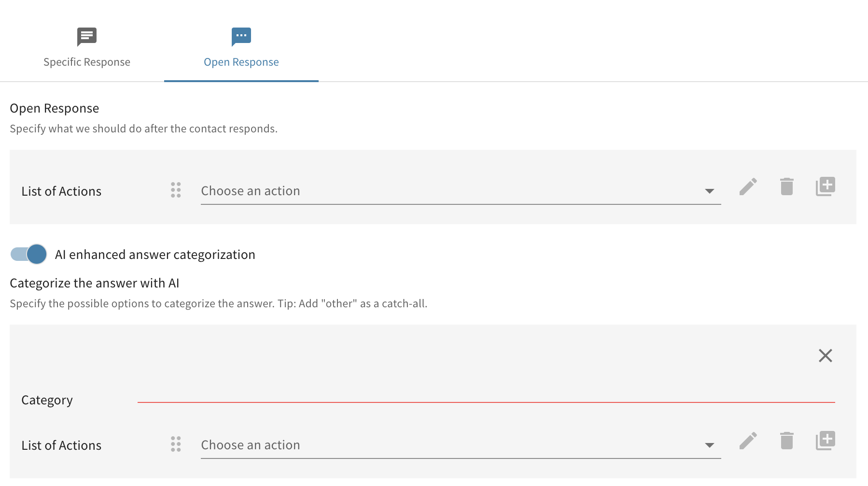Click the Specific Response chat bubble icon
868x486 pixels.
pyautogui.click(x=87, y=36)
